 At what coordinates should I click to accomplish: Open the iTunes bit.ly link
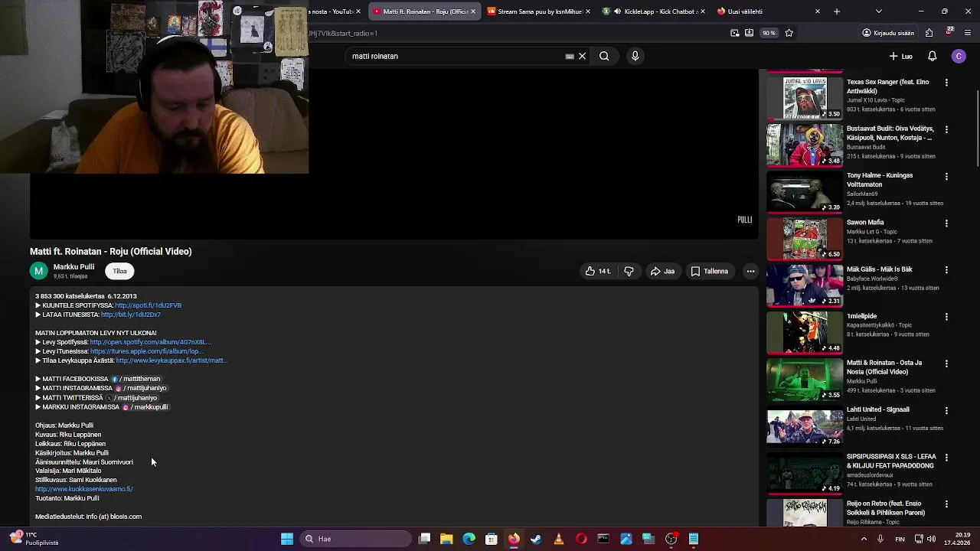pyautogui.click(x=131, y=315)
